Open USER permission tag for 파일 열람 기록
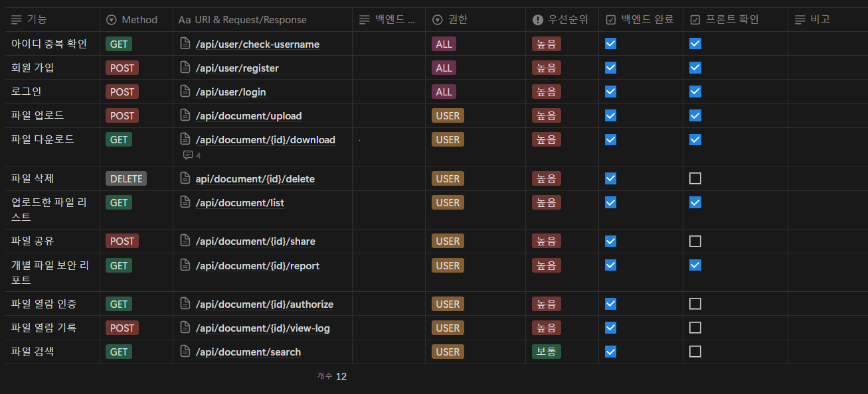 pos(448,328)
